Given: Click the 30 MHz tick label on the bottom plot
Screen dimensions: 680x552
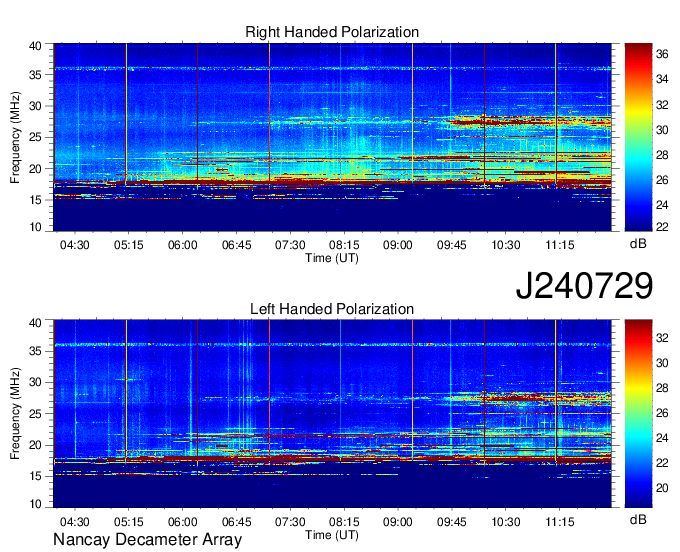Looking at the screenshot, I should tap(35, 382).
